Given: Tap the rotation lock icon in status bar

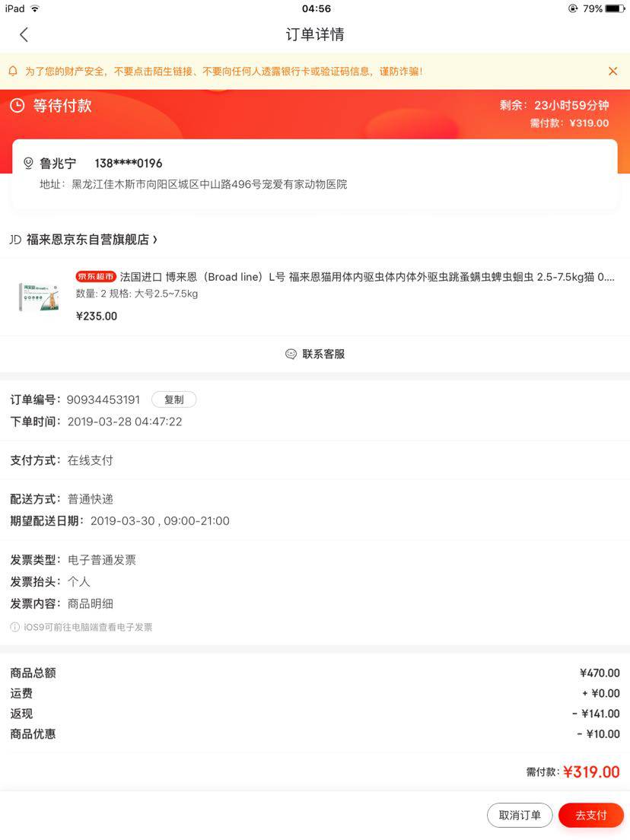Looking at the screenshot, I should click(x=573, y=8).
